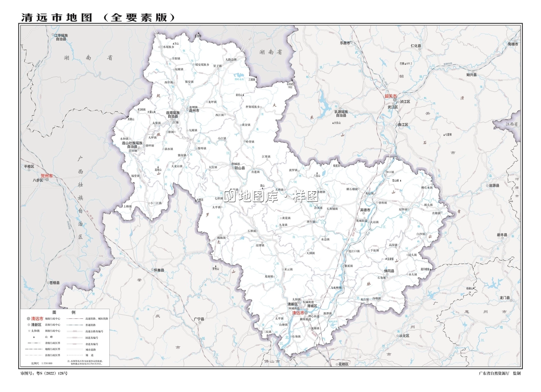The width and height of the screenshot is (541, 392).
Task: Click the 从化区 label
Action: [x=404, y=335]
